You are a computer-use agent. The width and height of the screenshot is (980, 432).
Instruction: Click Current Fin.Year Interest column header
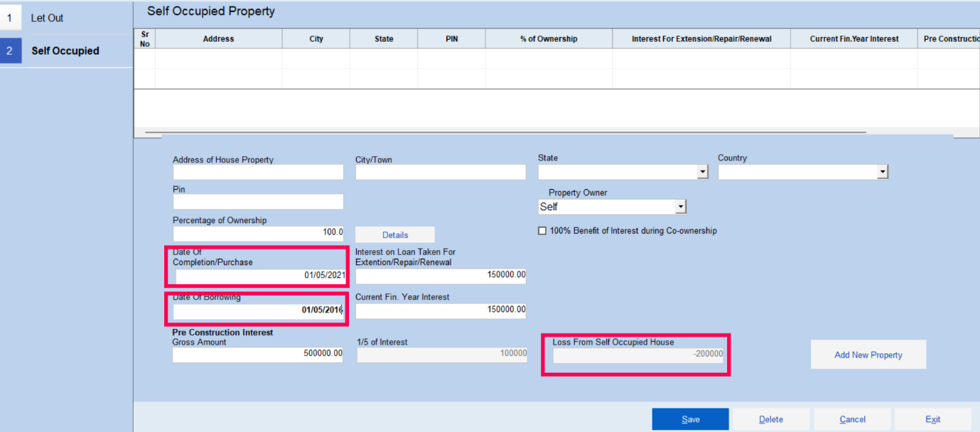(x=854, y=39)
